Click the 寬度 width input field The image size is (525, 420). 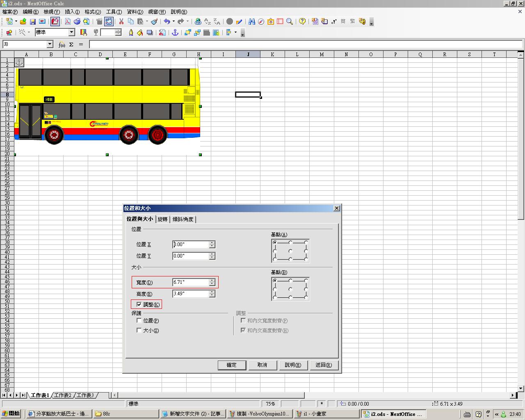coord(191,282)
